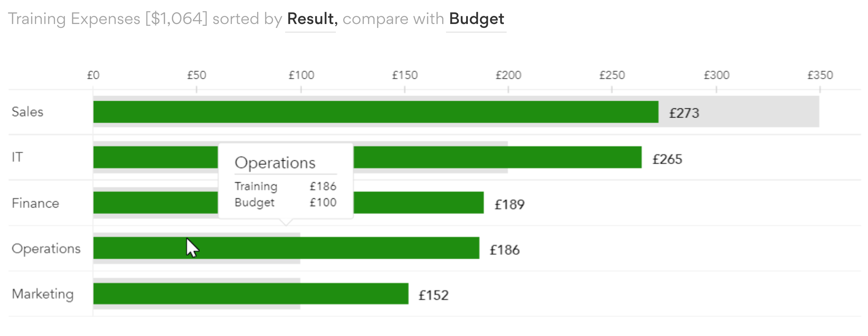Screen dimensions: 868x336
Task: Click the £152 value label
Action: [x=433, y=295]
